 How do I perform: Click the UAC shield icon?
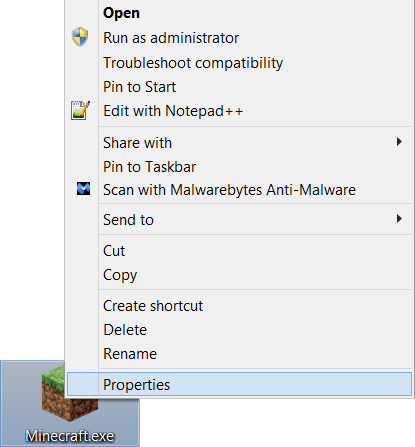point(80,37)
